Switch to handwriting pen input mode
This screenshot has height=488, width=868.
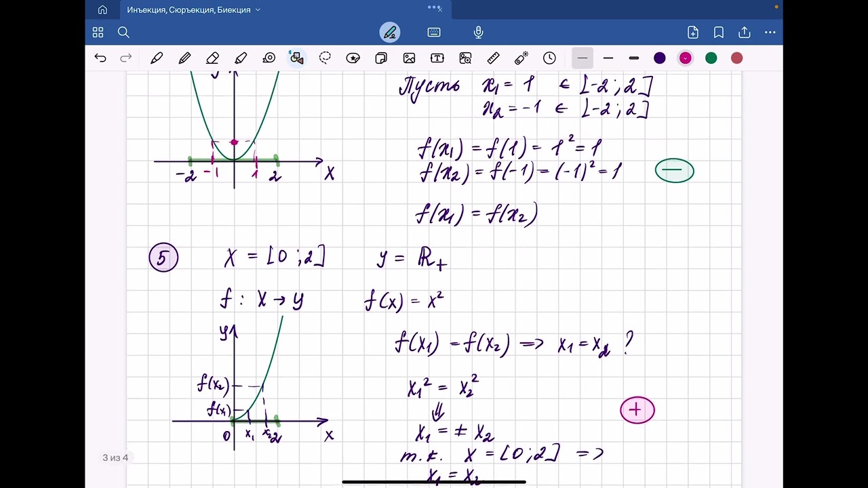(390, 33)
